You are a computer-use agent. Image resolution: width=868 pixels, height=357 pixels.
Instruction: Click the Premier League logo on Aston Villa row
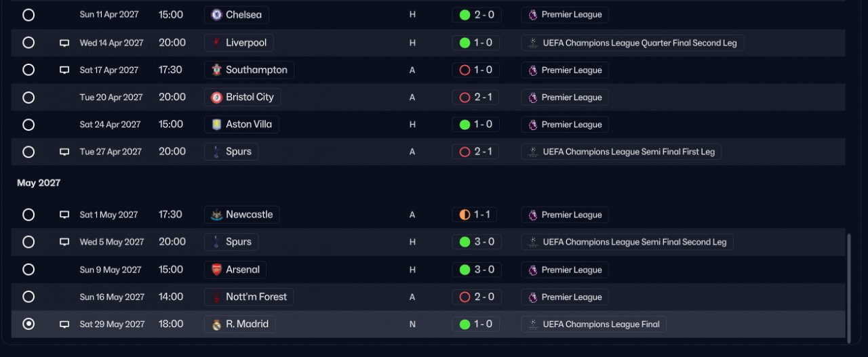coord(533,125)
